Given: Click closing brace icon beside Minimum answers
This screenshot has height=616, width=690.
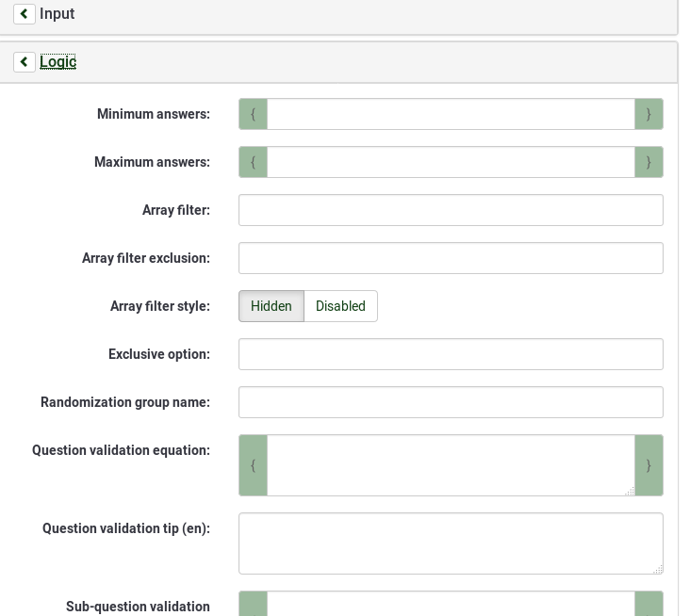Looking at the screenshot, I should [x=649, y=114].
